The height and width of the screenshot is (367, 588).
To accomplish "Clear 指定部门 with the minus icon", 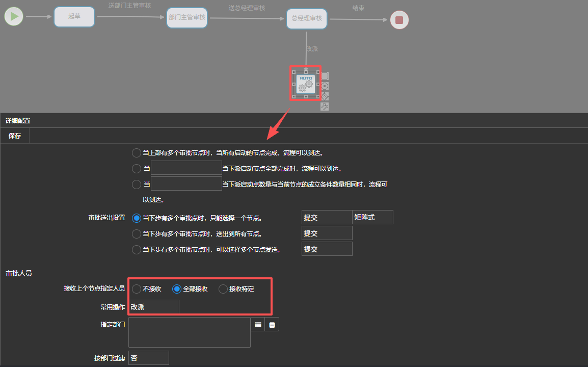I will coord(272,324).
